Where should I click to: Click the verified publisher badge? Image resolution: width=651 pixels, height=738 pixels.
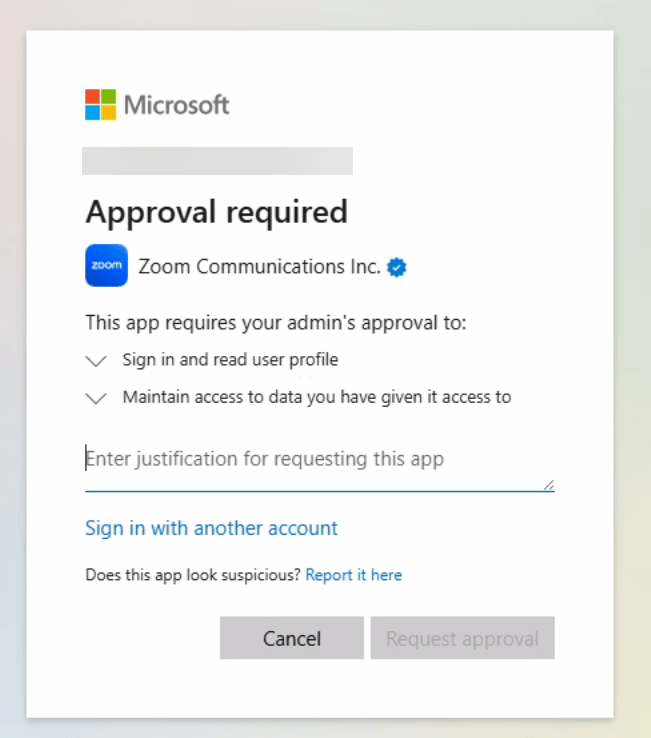point(397,267)
